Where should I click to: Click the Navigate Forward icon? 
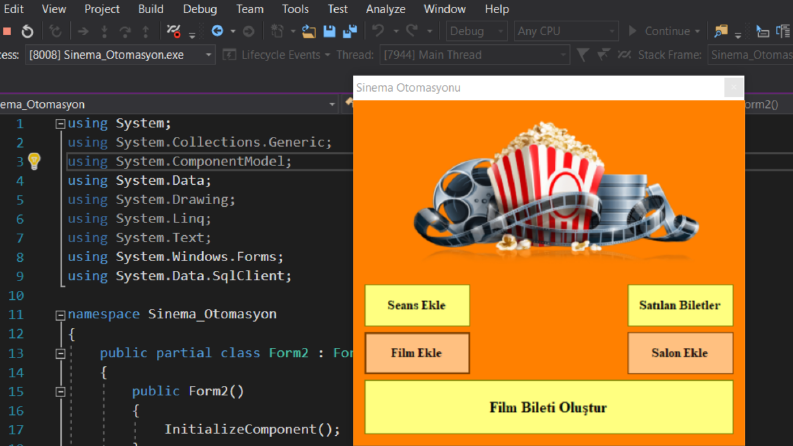click(x=248, y=31)
